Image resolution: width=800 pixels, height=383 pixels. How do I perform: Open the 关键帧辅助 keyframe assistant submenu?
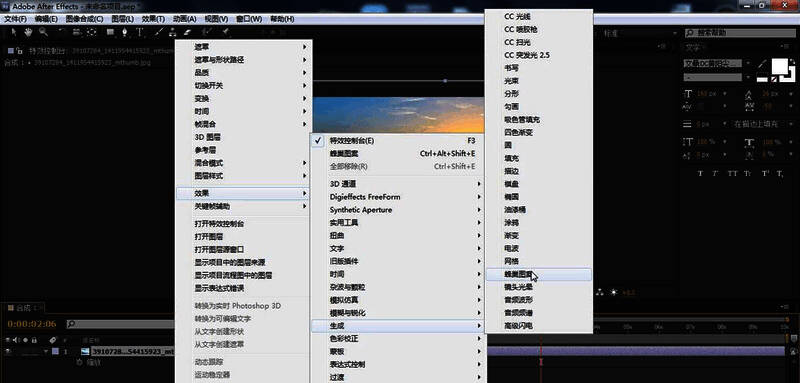(x=243, y=207)
